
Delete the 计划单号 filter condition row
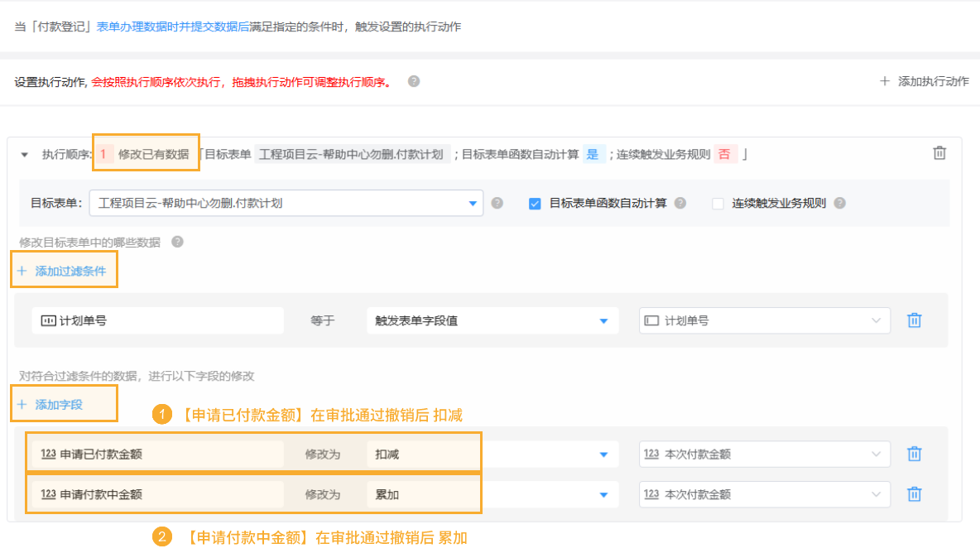tap(914, 320)
